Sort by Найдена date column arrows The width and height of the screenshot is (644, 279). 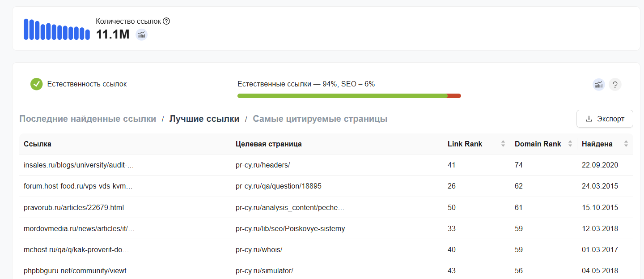click(626, 144)
